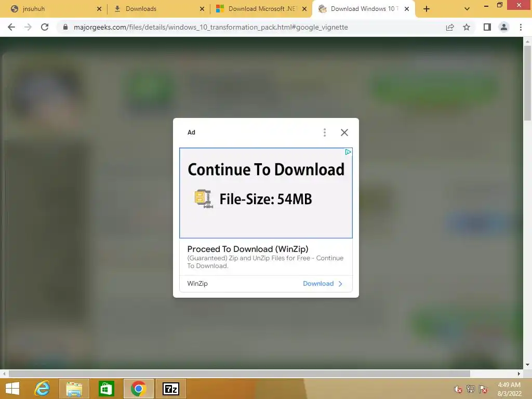Click the WinZip file icon in ad
Image resolution: width=532 pixels, height=399 pixels.
204,198
